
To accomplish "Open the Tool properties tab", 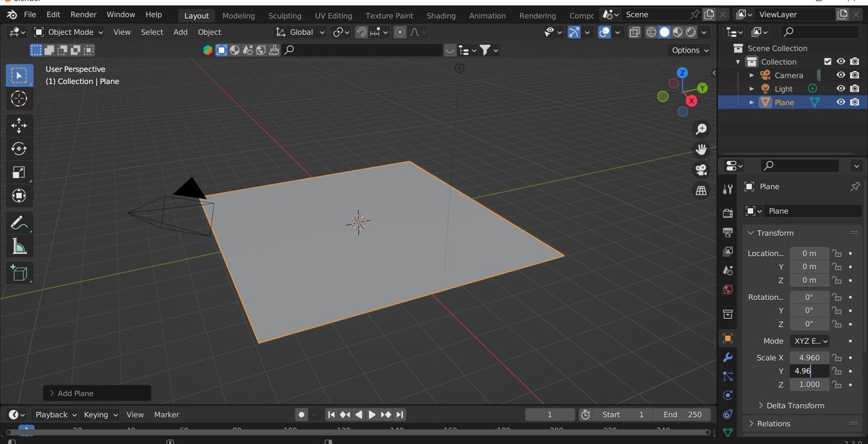I will pyautogui.click(x=728, y=189).
